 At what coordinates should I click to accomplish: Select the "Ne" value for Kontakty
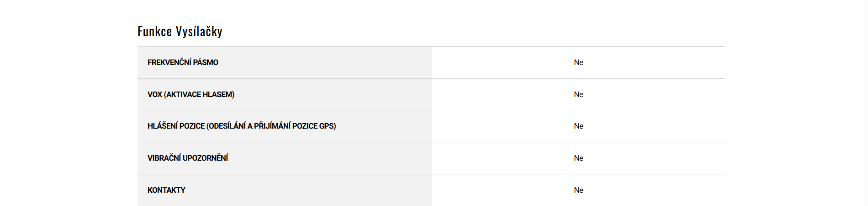coord(578,190)
